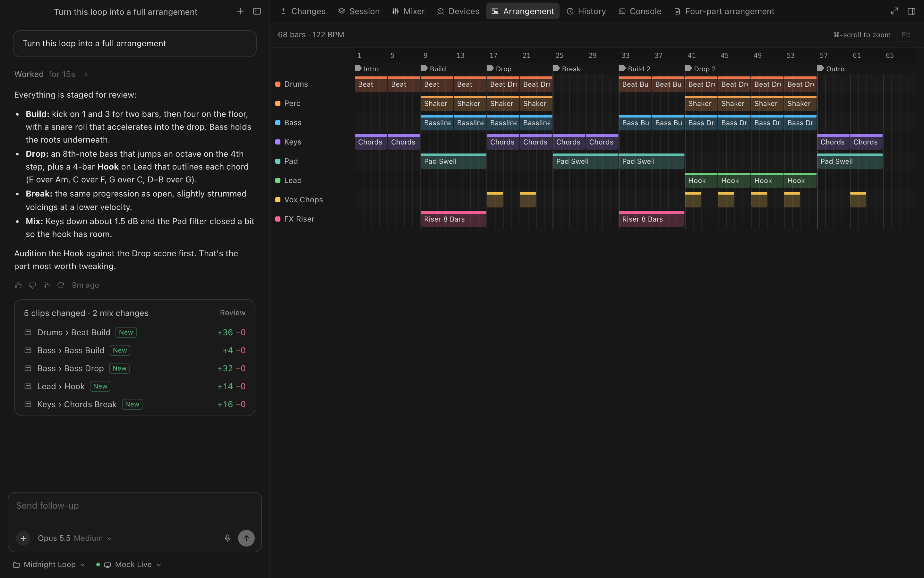Viewport: 924px width, 578px height.
Task: Click the FX Riser track color swatch
Action: click(278, 219)
